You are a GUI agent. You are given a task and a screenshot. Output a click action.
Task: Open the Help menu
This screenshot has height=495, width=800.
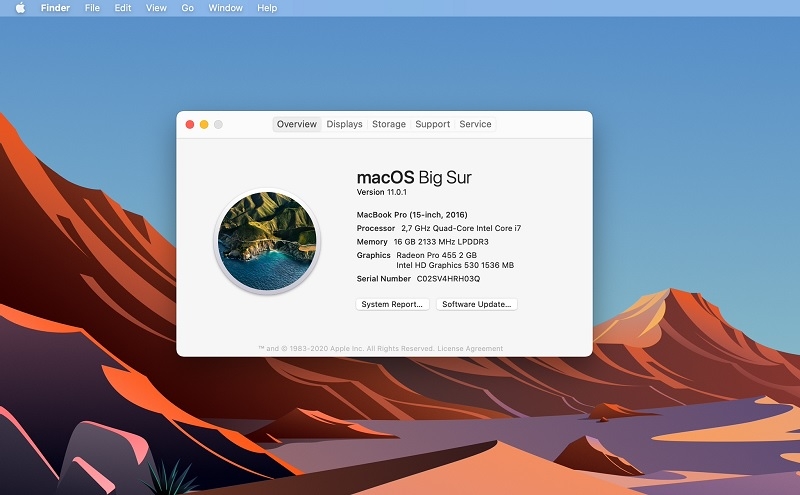267,8
